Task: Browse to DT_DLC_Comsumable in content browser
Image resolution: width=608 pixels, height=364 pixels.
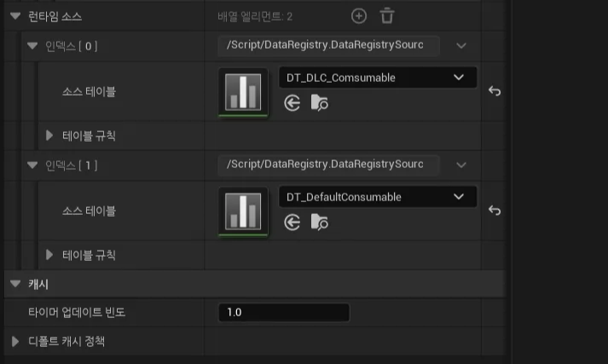Action: pyautogui.click(x=320, y=103)
